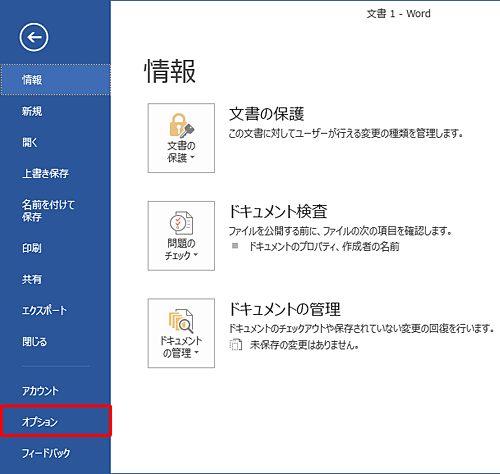Image resolution: width=500 pixels, height=474 pixels.
Task: Click the 未保存の変更はありません text
Action: pos(304,345)
